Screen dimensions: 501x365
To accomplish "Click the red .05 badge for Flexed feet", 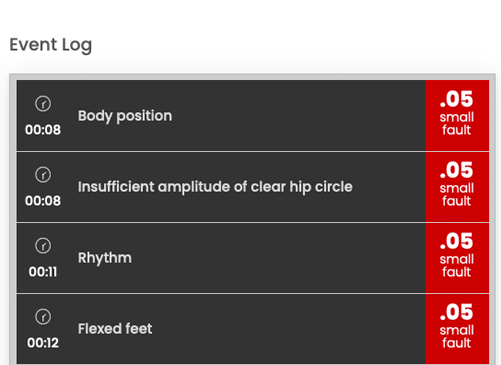I will [457, 329].
